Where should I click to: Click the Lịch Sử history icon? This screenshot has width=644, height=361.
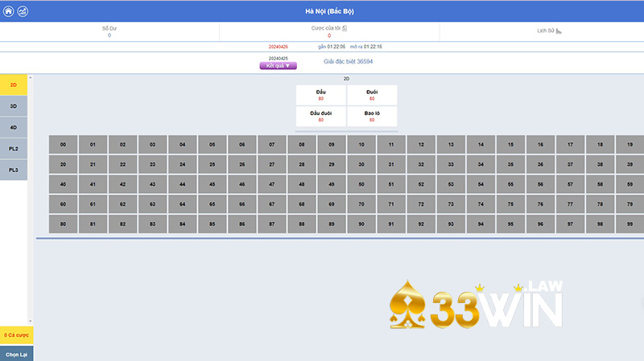(x=559, y=31)
